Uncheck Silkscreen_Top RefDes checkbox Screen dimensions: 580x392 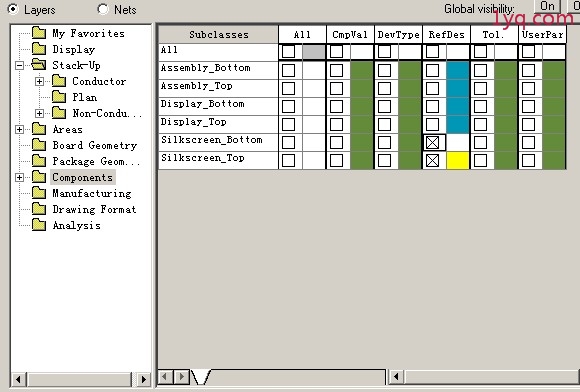432,160
